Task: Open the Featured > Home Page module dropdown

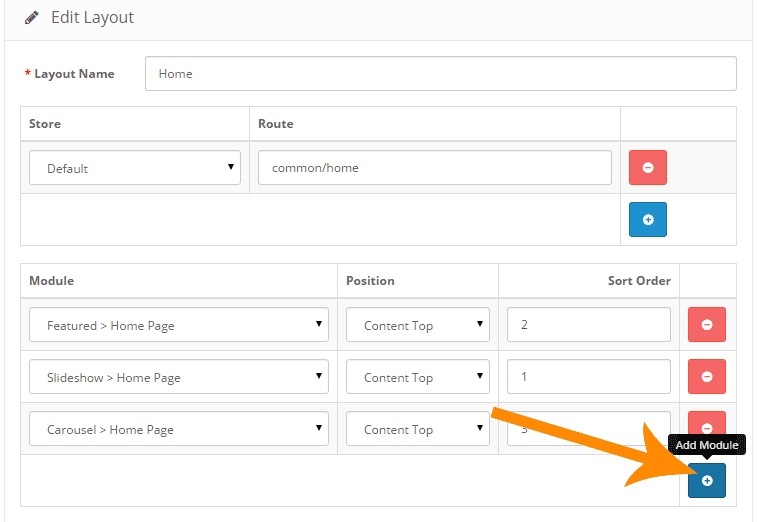Action: [x=179, y=324]
